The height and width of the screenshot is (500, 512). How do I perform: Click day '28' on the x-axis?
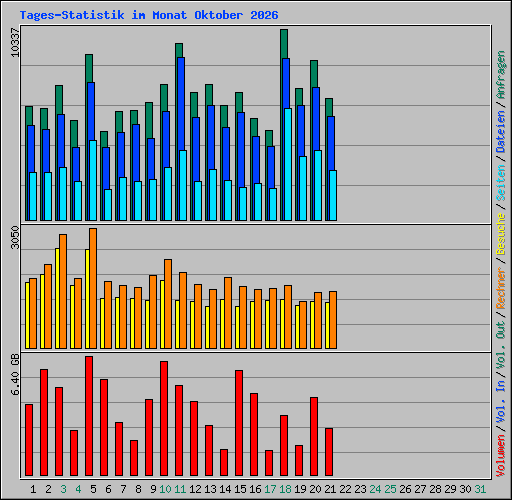(435, 489)
